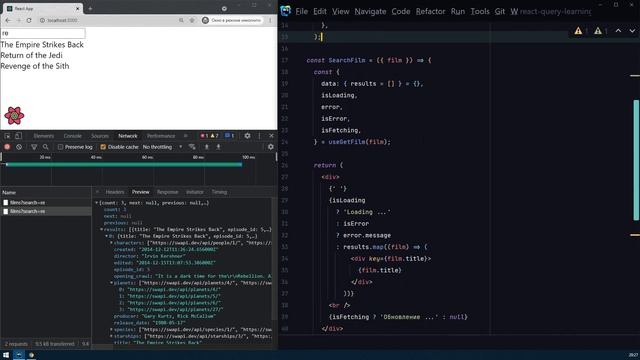Image resolution: width=640 pixels, height=360 pixels.
Task: Close the React App browser tab
Action: [x=78, y=8]
